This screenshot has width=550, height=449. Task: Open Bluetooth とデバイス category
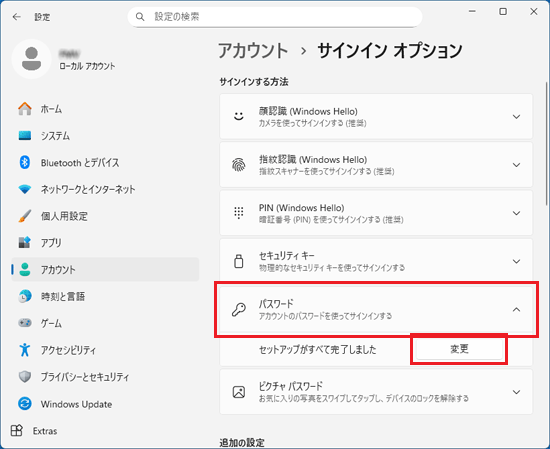(105, 162)
